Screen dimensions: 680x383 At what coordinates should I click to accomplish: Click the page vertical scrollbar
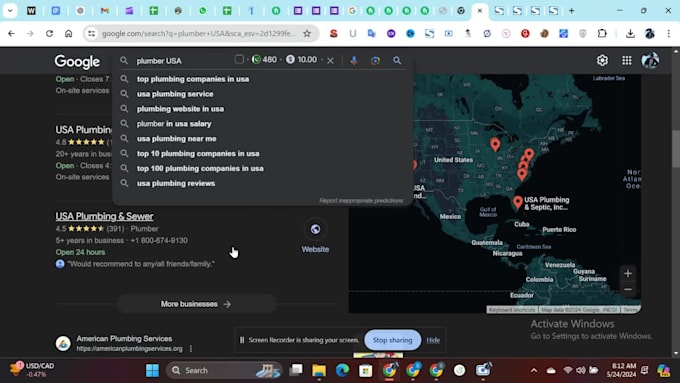(676, 149)
